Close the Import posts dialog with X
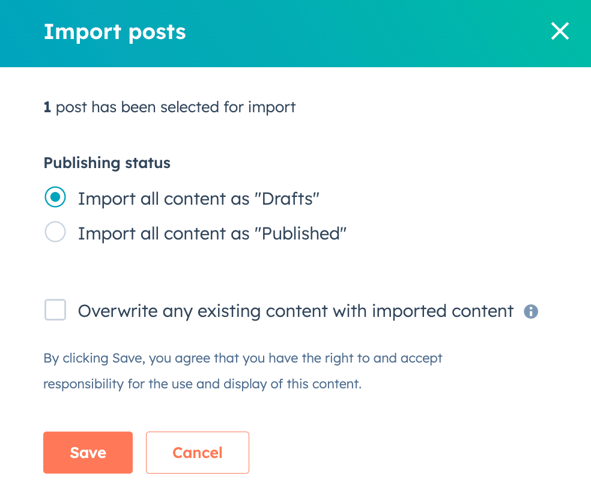Image resolution: width=591 pixels, height=497 pixels. point(560,31)
